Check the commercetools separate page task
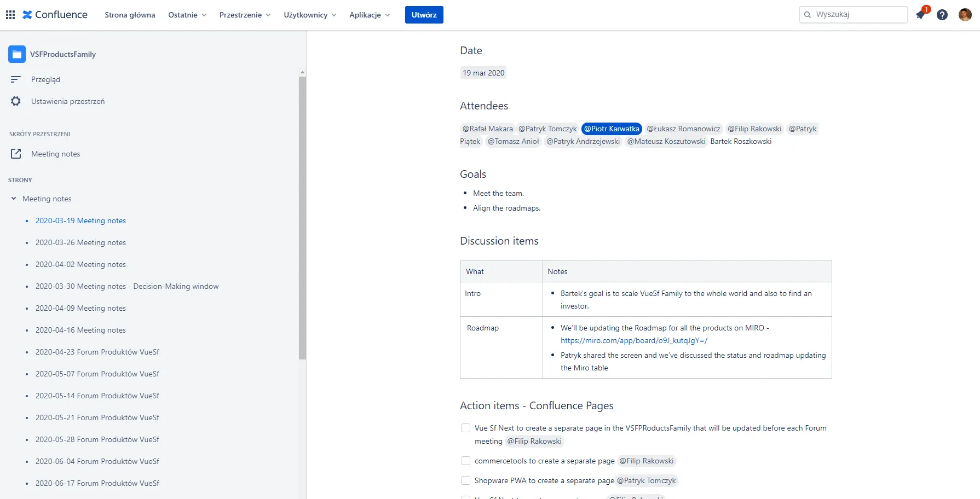The image size is (980, 499). (x=466, y=461)
